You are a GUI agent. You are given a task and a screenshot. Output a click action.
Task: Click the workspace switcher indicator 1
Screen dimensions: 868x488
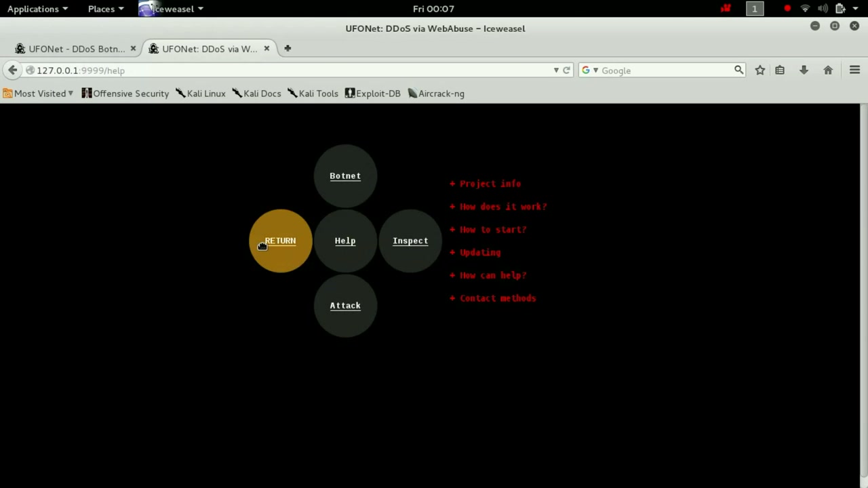click(x=754, y=9)
